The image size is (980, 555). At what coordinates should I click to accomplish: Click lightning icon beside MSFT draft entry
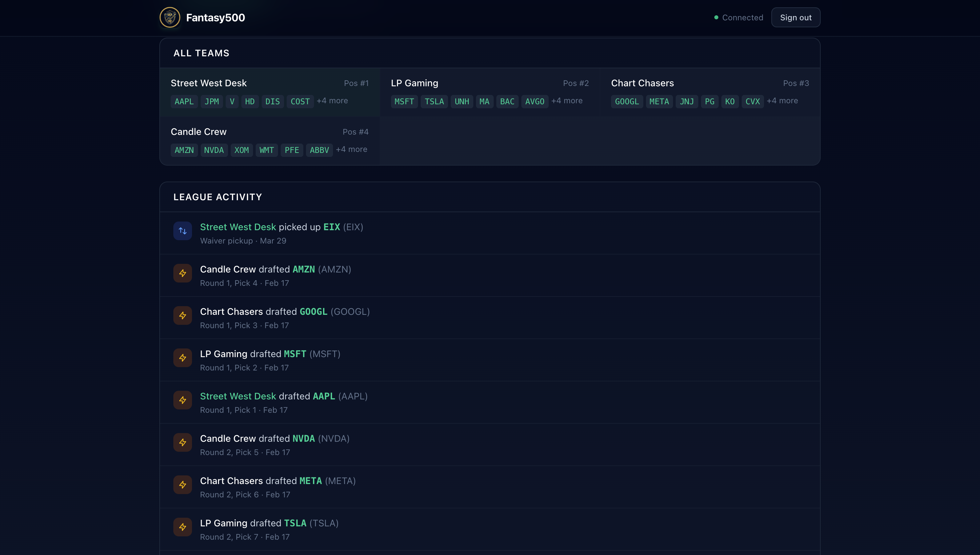pos(183,358)
